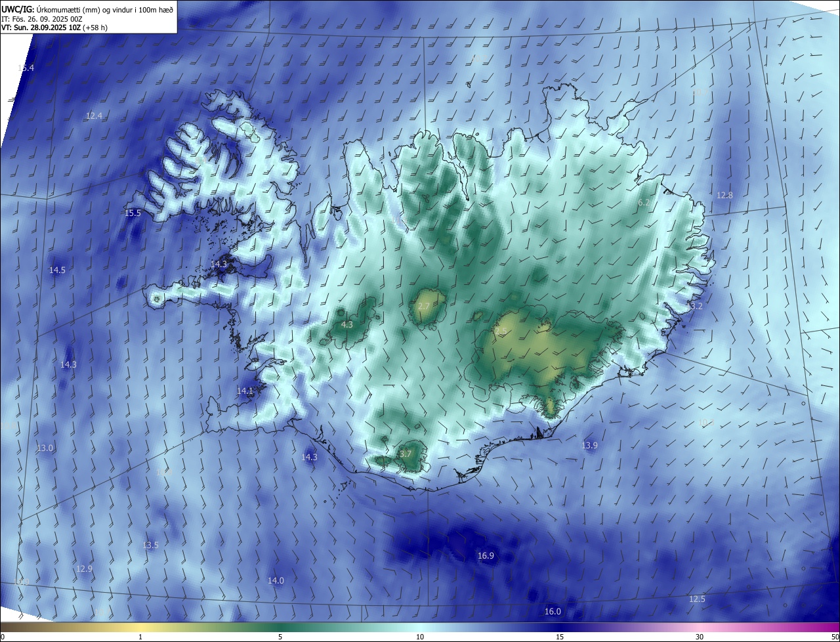Viewport: 840px width, 642px height.
Task: Click the 14.1 value label
Action: pyautogui.click(x=245, y=391)
